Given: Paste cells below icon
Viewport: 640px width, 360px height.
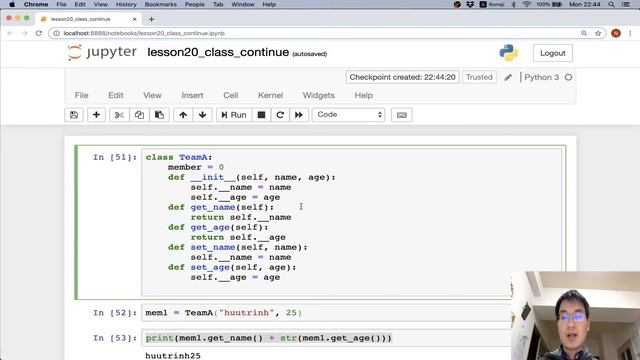Looking at the screenshot, I should (x=159, y=115).
